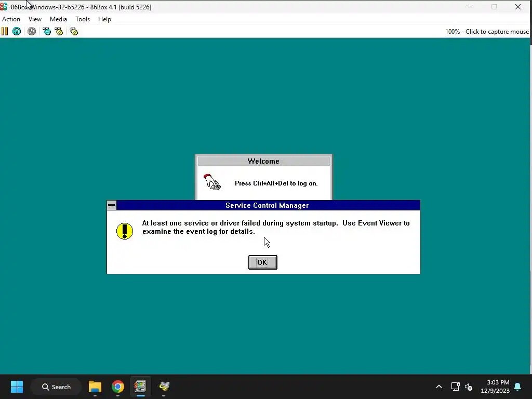Click the Welcome dialog title bar
Screen dimensions: 532x399
tap(263, 161)
